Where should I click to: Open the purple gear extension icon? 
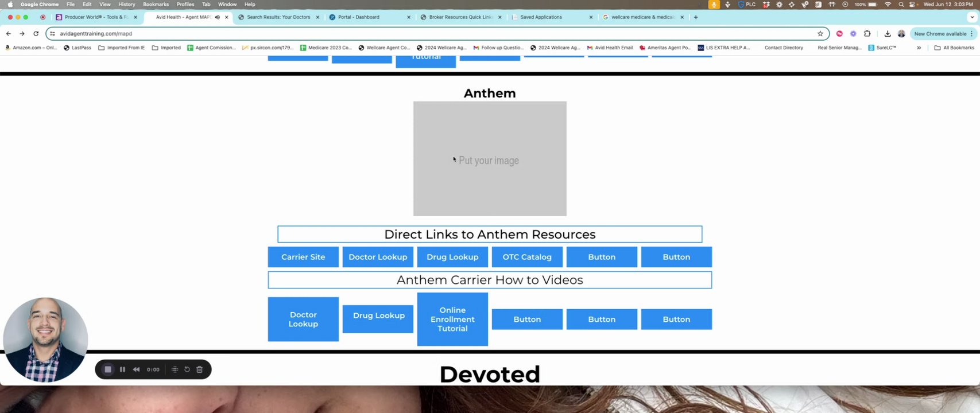[x=853, y=34]
